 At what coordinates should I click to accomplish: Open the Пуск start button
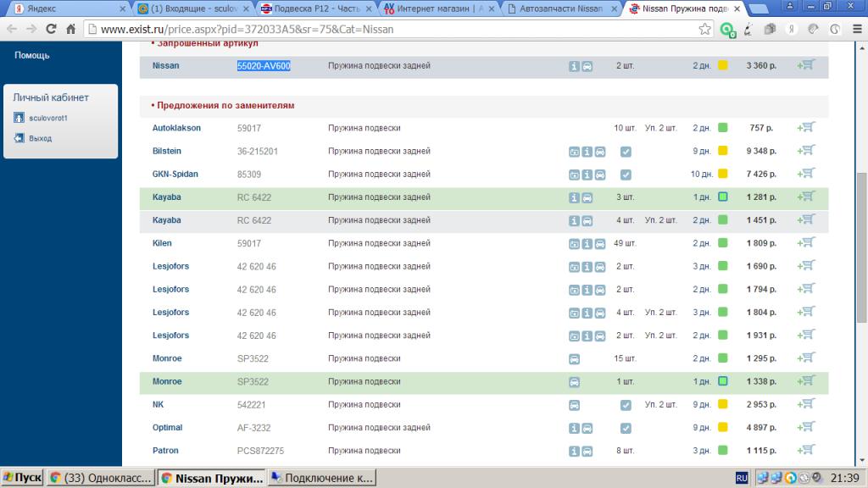coord(22,478)
